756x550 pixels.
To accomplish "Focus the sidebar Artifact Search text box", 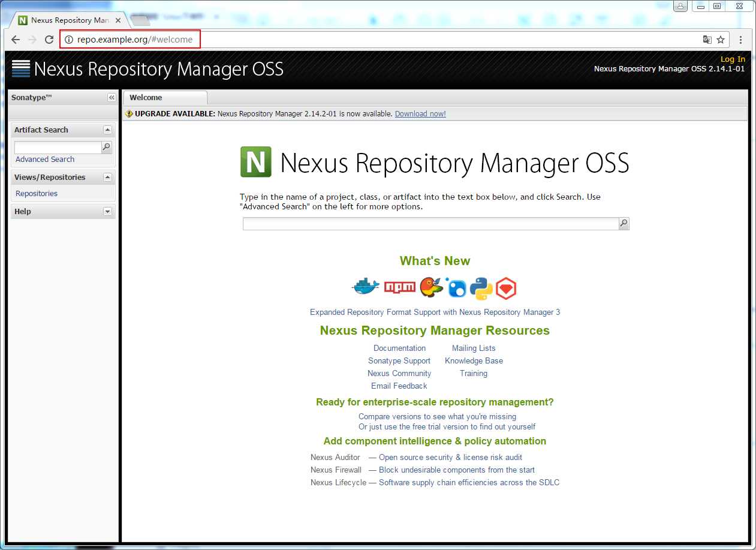I will pos(58,147).
